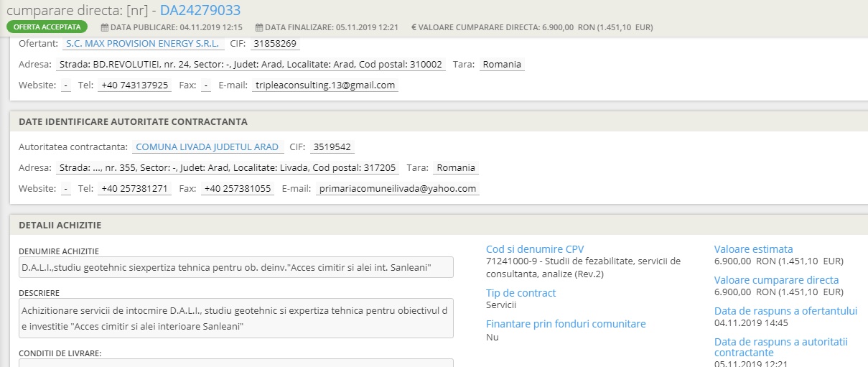Viewport: 868px width, 367px height.
Task: Select the primariacomuneilivada@yahoo.com email field
Action: click(398, 189)
